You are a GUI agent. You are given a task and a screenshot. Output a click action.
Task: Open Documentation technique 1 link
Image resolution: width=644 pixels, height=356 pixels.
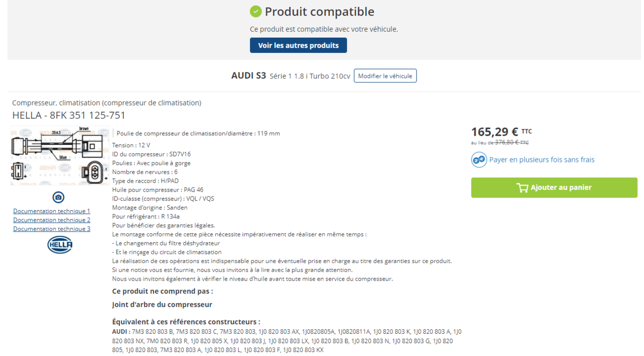click(x=52, y=211)
